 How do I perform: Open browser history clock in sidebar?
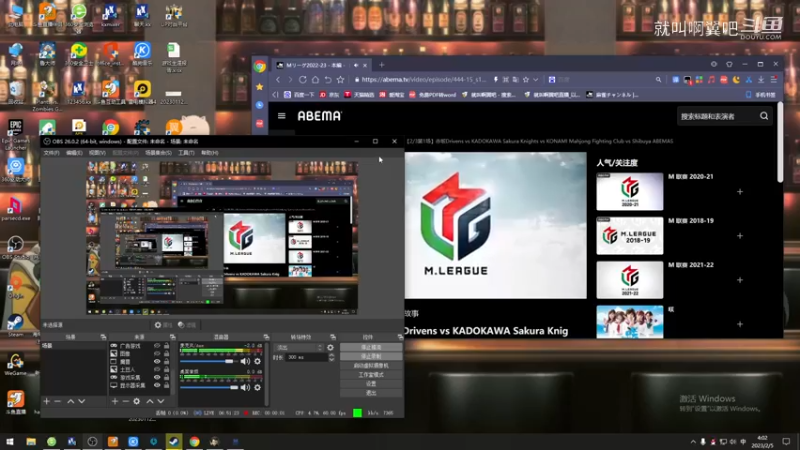[260, 105]
